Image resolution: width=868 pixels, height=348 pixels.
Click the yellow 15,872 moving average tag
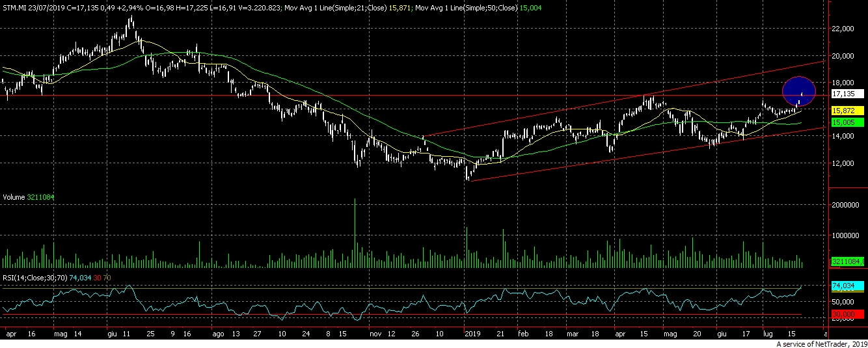[x=847, y=111]
